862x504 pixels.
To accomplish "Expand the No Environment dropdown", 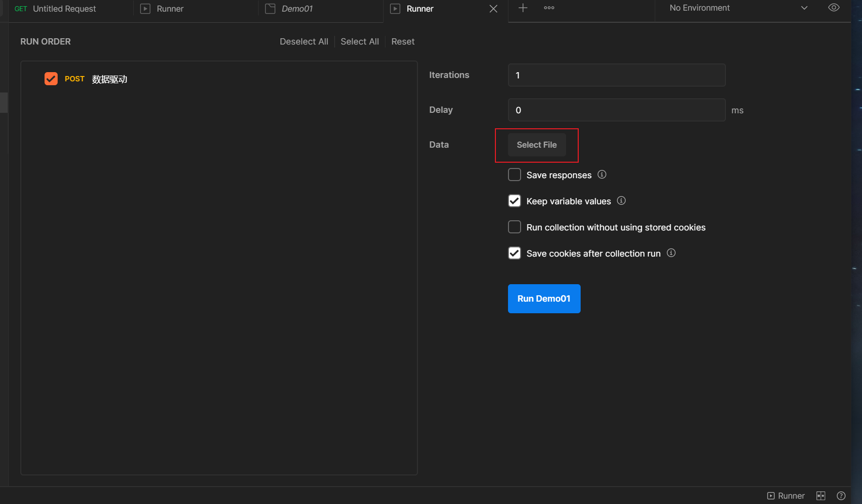I will pos(739,8).
